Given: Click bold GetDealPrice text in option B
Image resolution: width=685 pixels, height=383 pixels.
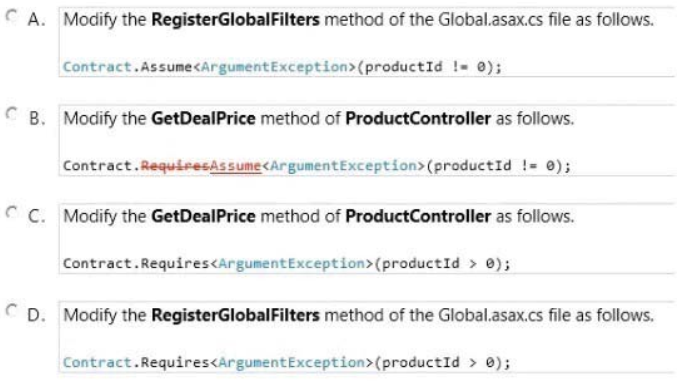Looking at the screenshot, I should [203, 118].
